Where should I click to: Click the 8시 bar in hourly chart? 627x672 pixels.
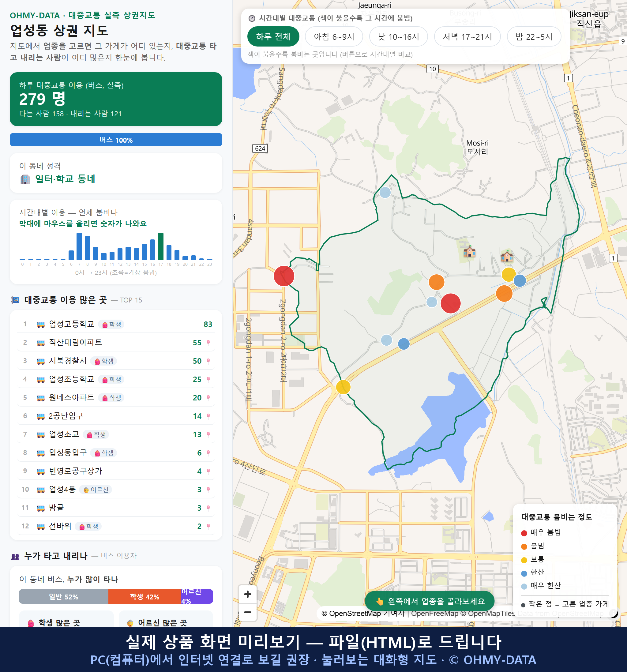pos(87,248)
